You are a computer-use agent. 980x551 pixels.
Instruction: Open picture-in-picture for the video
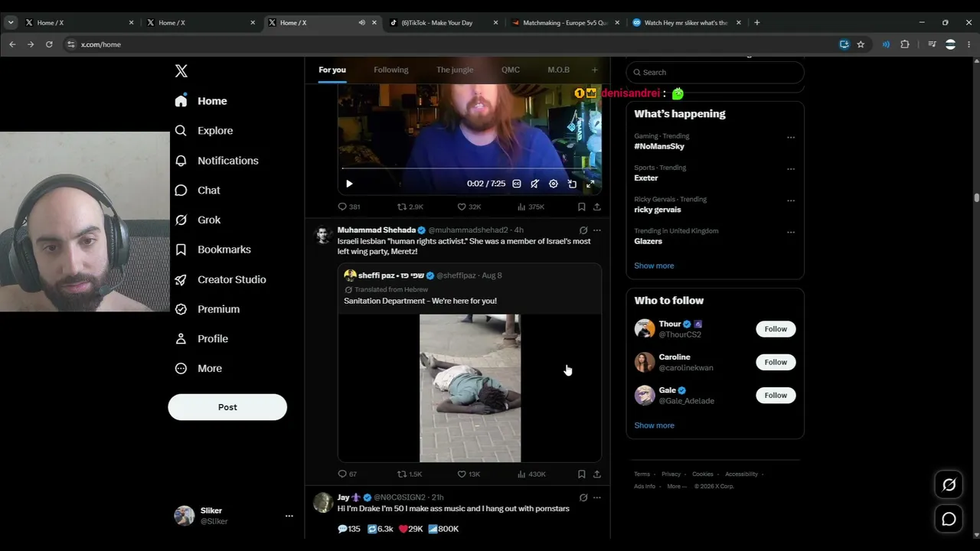tap(572, 184)
